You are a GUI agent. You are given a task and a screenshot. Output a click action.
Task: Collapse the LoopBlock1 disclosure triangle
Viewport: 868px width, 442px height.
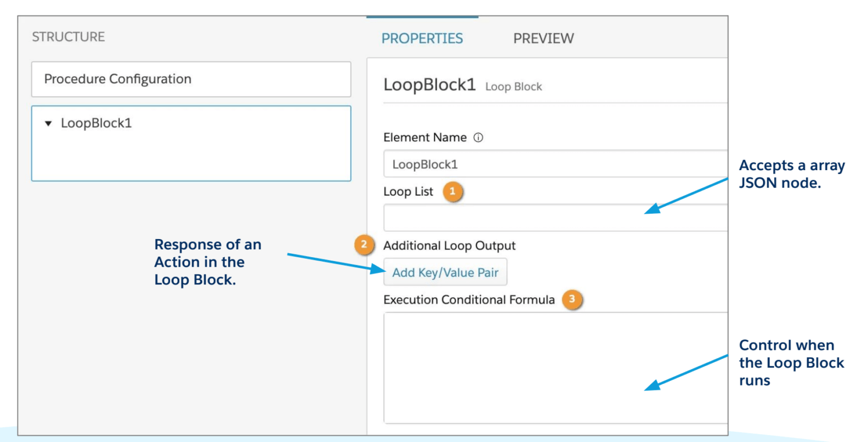tap(47, 124)
